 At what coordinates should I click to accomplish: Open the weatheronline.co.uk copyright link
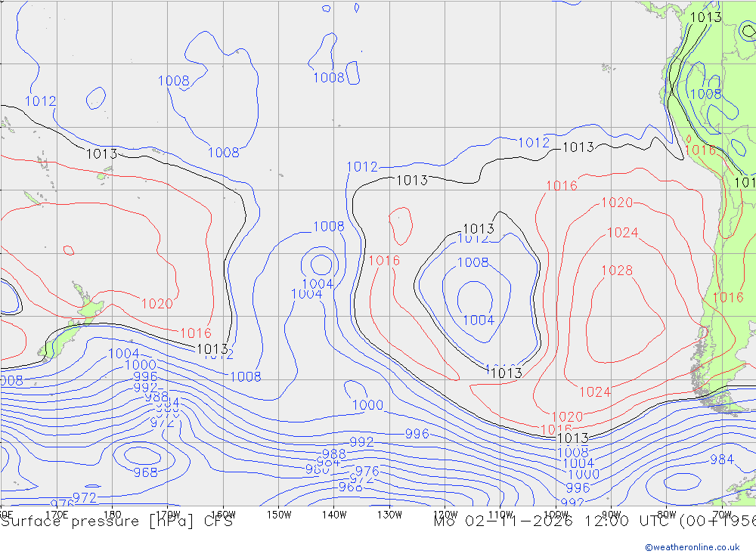click(x=692, y=547)
